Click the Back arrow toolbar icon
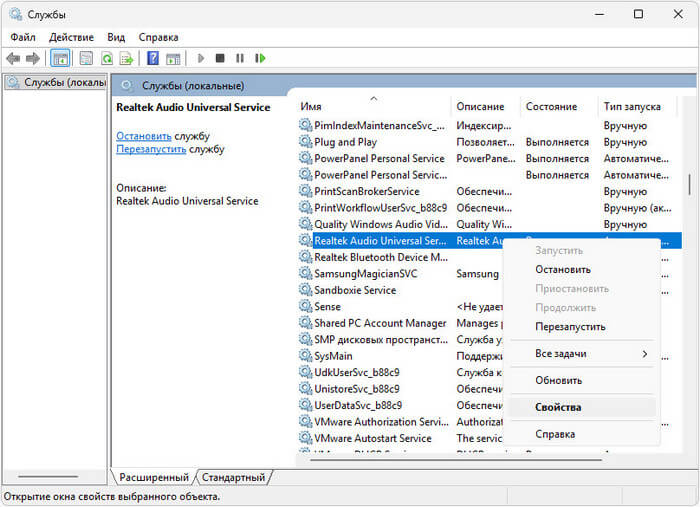This screenshot has height=507, width=700. [x=13, y=59]
